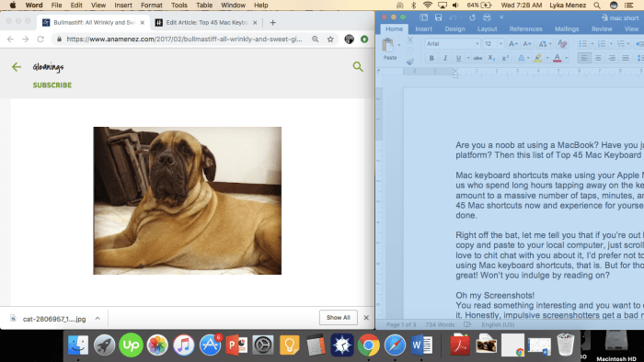Viewport: 644px width, 362px height.
Task: Switch to the Design ribbon tab
Action: (454, 29)
